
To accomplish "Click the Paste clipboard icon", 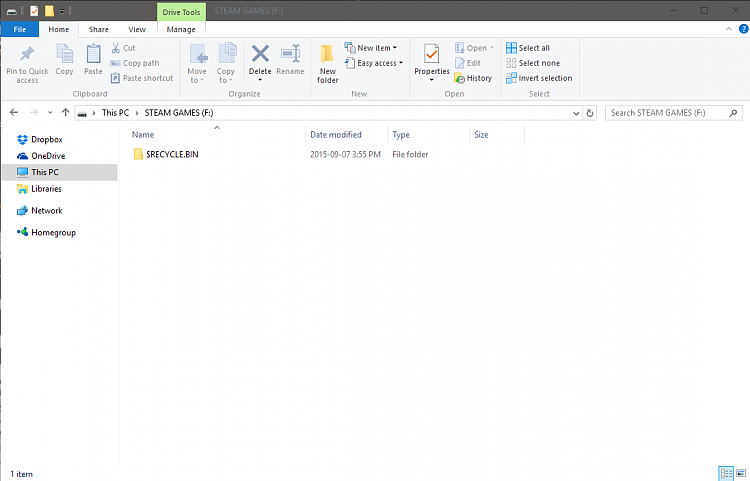I will coord(93,54).
